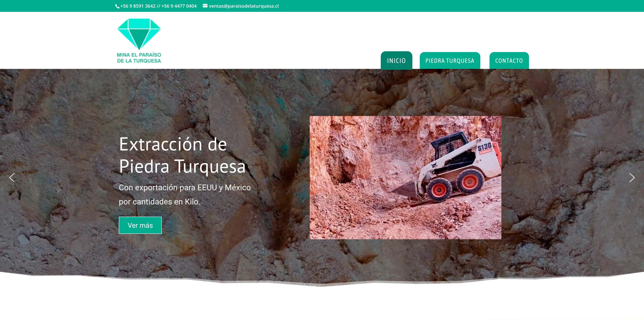Go to previous slide with left arrow
The width and height of the screenshot is (644, 320).
click(12, 178)
